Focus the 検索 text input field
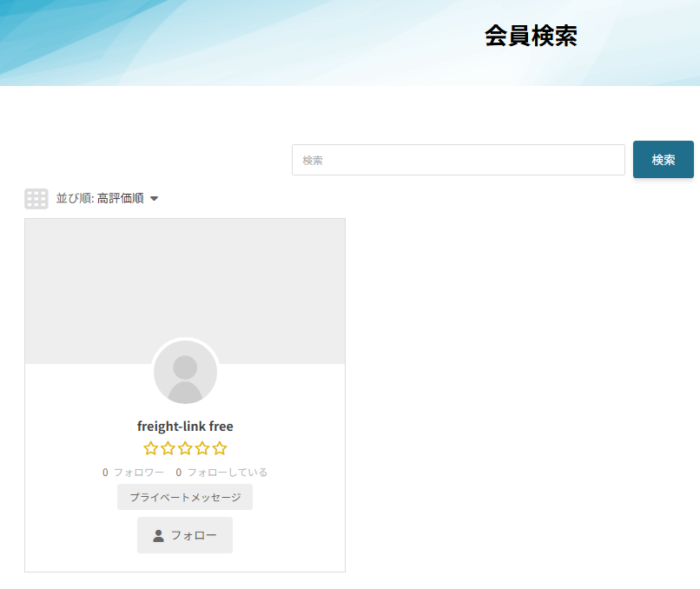Image resolution: width=700 pixels, height=589 pixels. 458,160
